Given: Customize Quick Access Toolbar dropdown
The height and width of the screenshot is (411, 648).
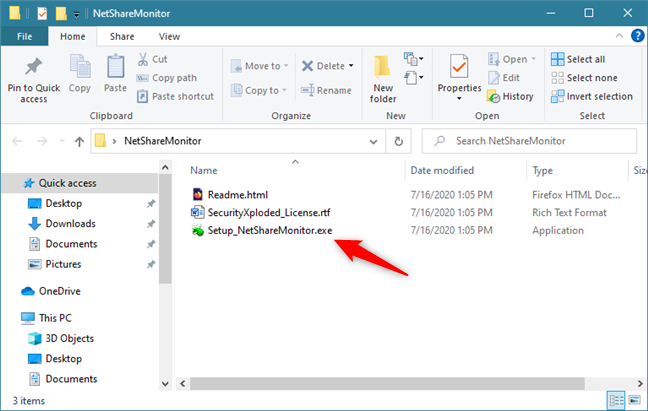Looking at the screenshot, I should [x=76, y=14].
